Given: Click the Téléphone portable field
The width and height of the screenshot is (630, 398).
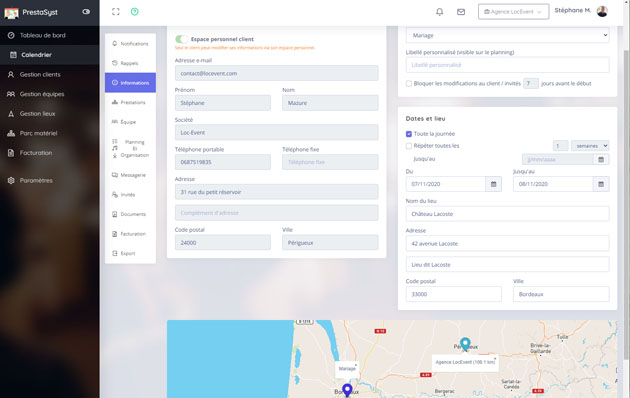Looking at the screenshot, I should tap(223, 162).
